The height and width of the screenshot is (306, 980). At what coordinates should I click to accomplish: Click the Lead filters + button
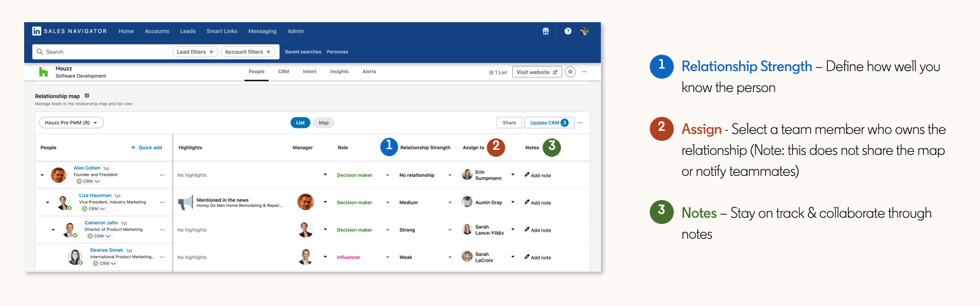pos(195,52)
